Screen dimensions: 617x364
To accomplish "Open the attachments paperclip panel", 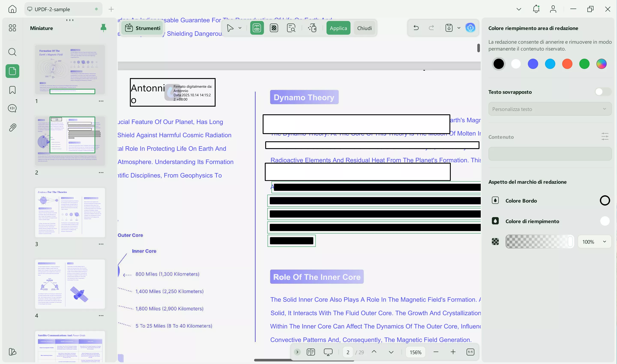I will coord(12,128).
